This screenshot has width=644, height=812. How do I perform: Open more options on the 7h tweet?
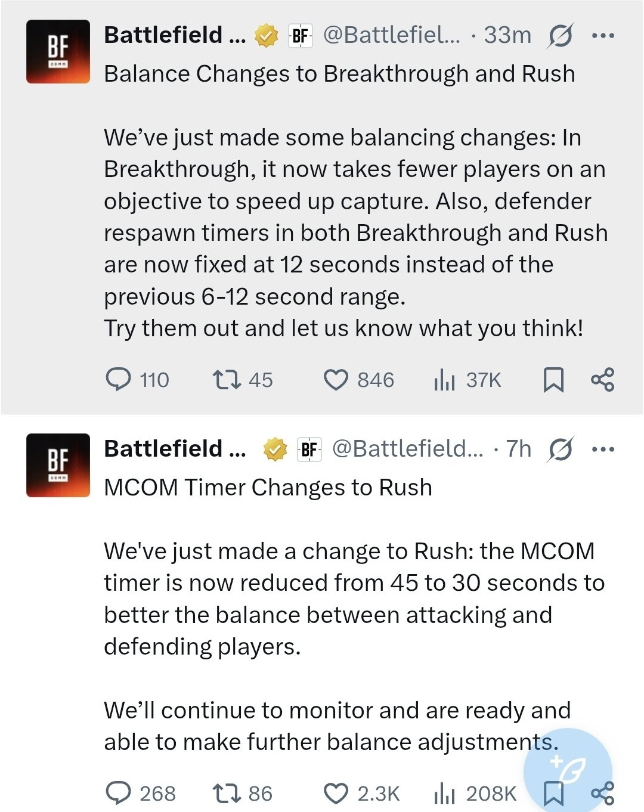pyautogui.click(x=603, y=449)
